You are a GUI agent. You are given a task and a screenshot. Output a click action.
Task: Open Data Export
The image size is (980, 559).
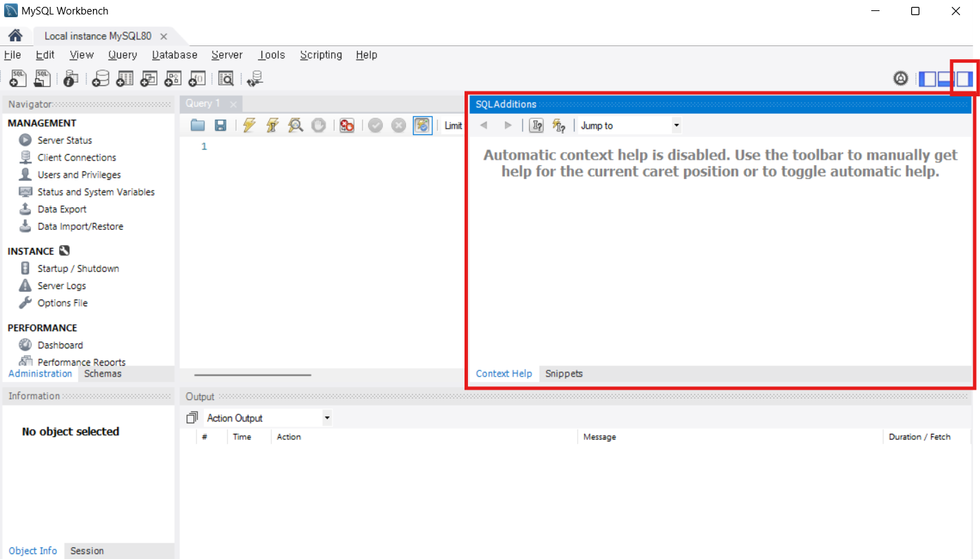point(62,209)
